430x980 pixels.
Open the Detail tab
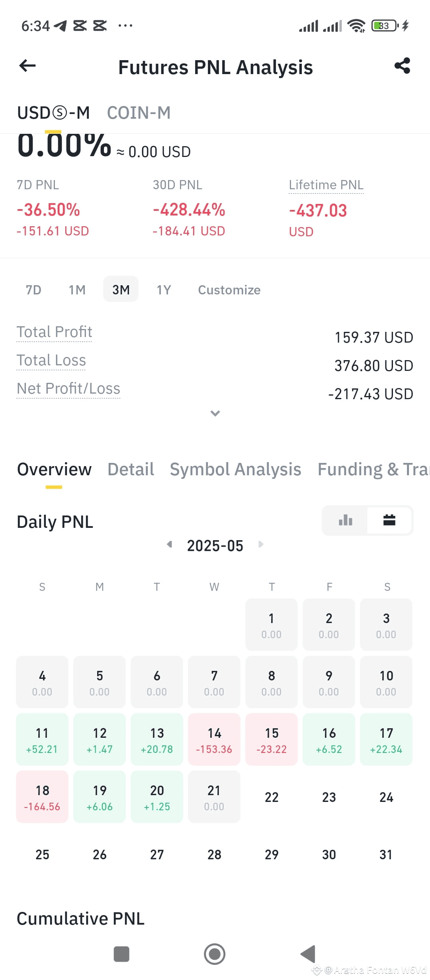(x=131, y=469)
